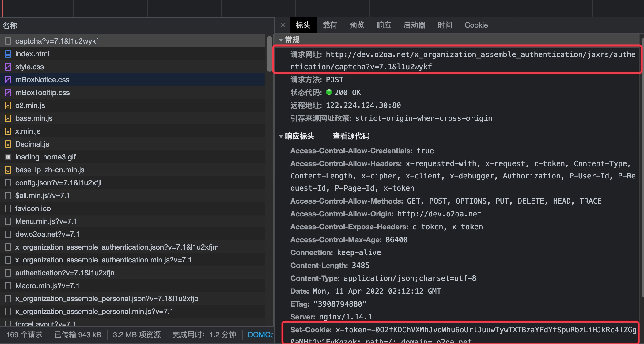The height and width of the screenshot is (344, 644).
Task: Click the base_lp_zh-cn.min.js script icon
Action: coord(8,170)
